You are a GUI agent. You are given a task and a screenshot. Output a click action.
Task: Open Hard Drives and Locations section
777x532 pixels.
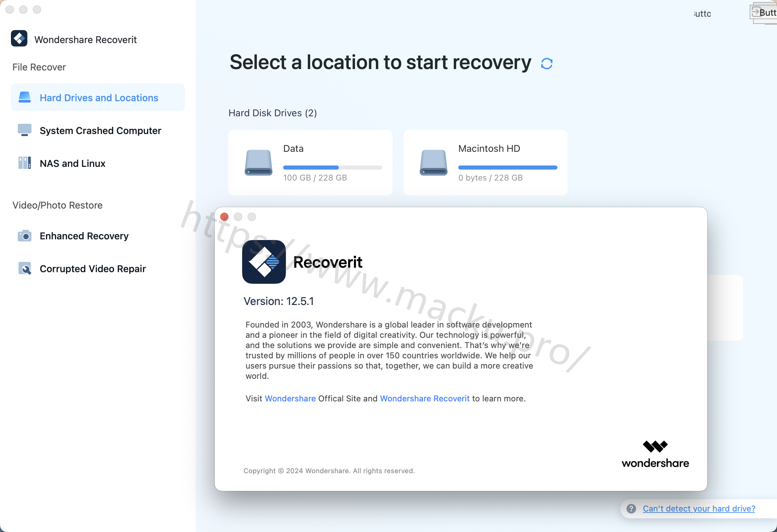pyautogui.click(x=98, y=97)
